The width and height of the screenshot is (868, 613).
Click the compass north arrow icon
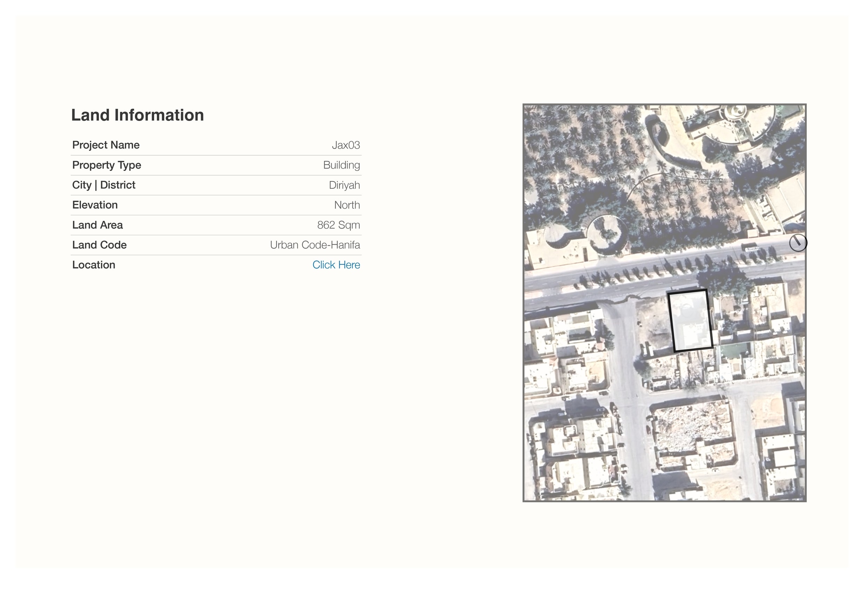[x=799, y=244]
